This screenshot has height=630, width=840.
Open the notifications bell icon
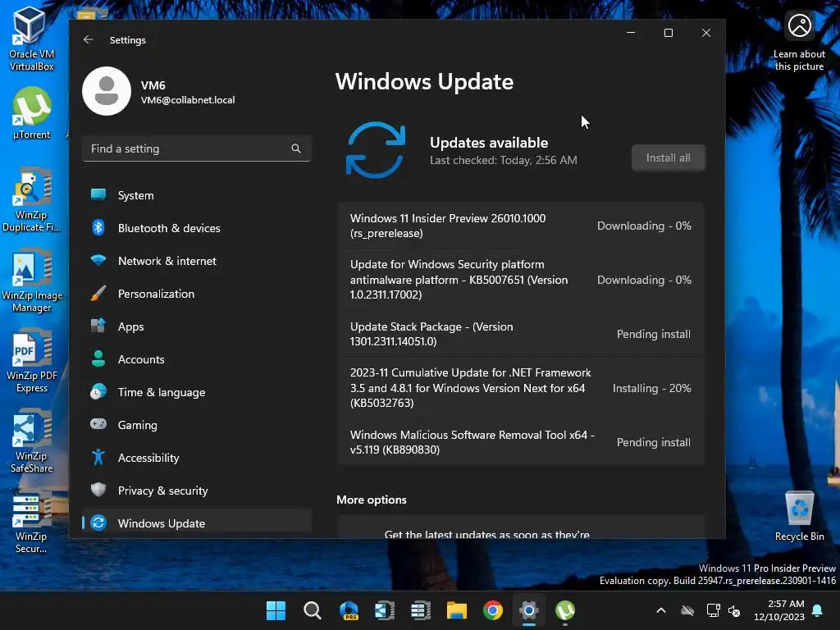click(818, 610)
